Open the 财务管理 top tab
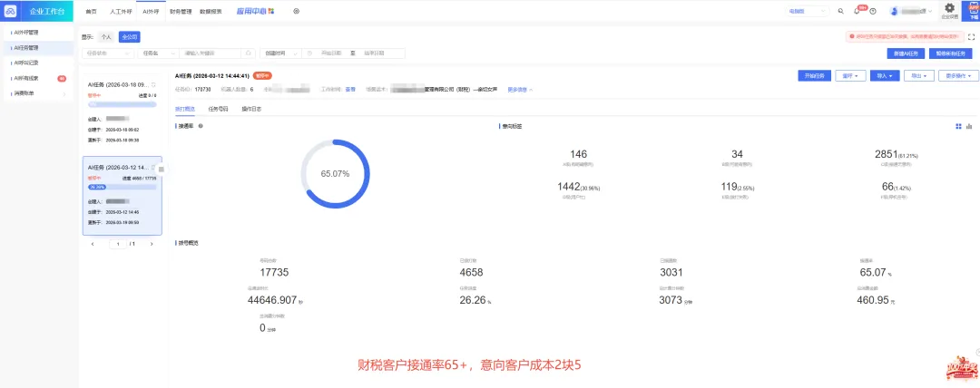980x388 pixels. pos(181,11)
